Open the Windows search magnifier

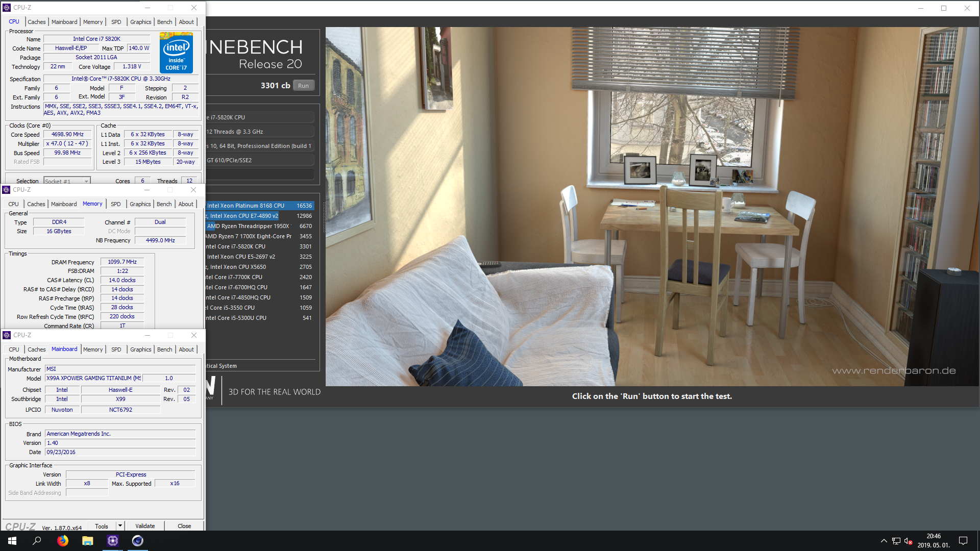pos(37,541)
